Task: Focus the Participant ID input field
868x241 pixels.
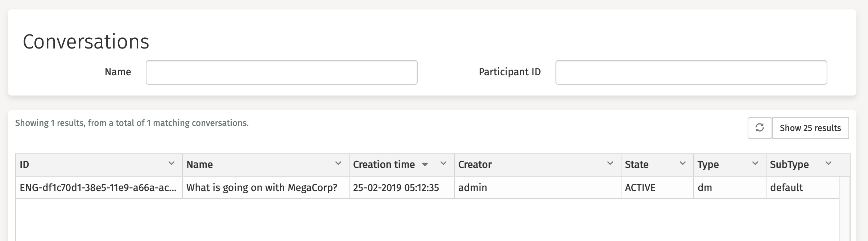Action: click(691, 72)
